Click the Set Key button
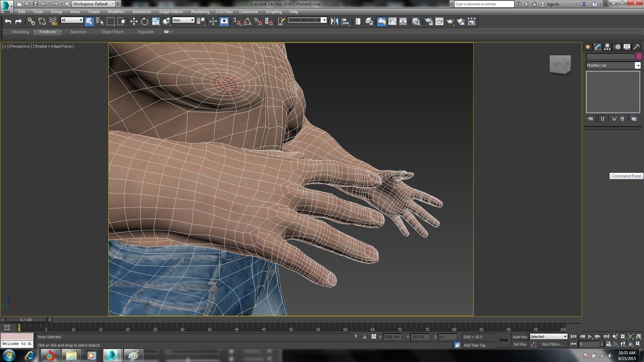Image resolution: width=644 pixels, height=362 pixels. 520,344
